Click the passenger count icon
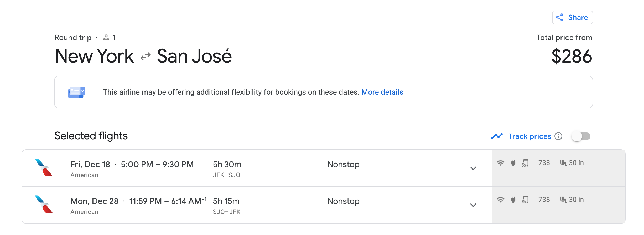This screenshot has height=235, width=644. point(106,38)
